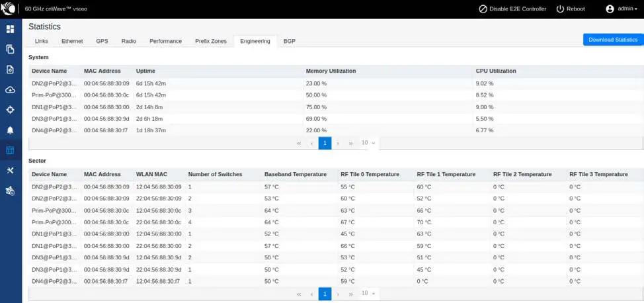644x303 pixels.
Task: Open the admin user dropdown
Action: click(x=622, y=9)
